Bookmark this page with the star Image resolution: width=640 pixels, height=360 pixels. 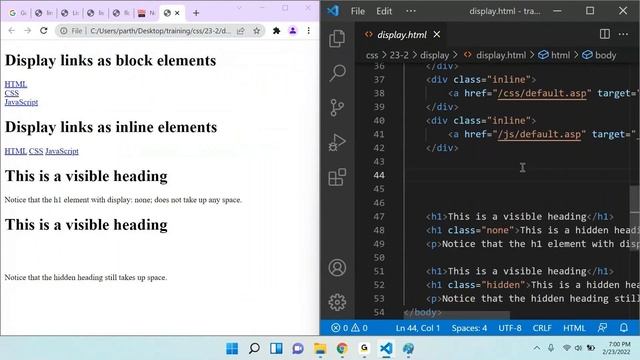click(256, 31)
